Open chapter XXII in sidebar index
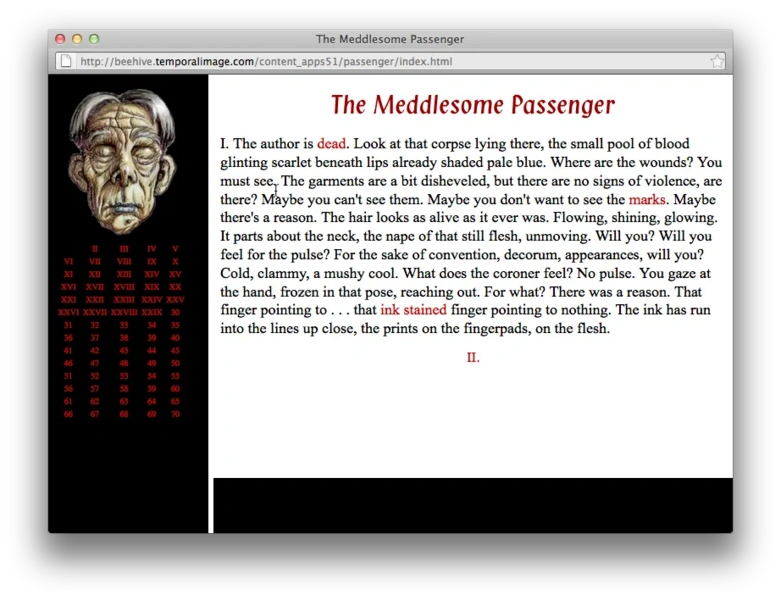 (95, 300)
